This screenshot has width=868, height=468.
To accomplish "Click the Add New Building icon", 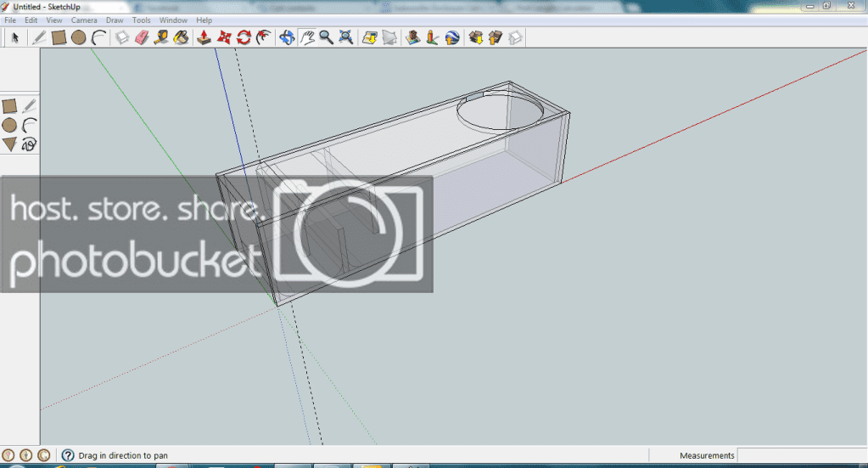I will (412, 37).
